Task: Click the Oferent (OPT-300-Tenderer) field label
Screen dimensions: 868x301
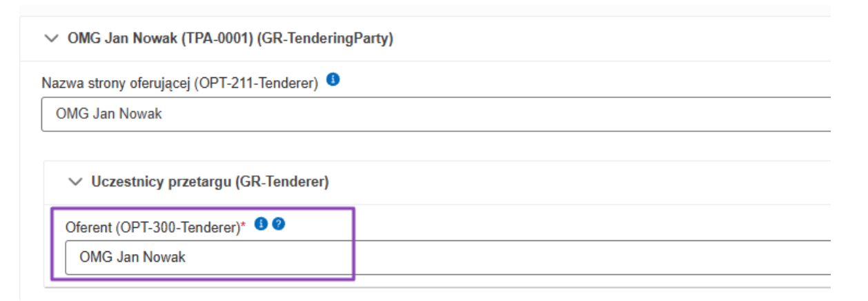Action: click(152, 226)
